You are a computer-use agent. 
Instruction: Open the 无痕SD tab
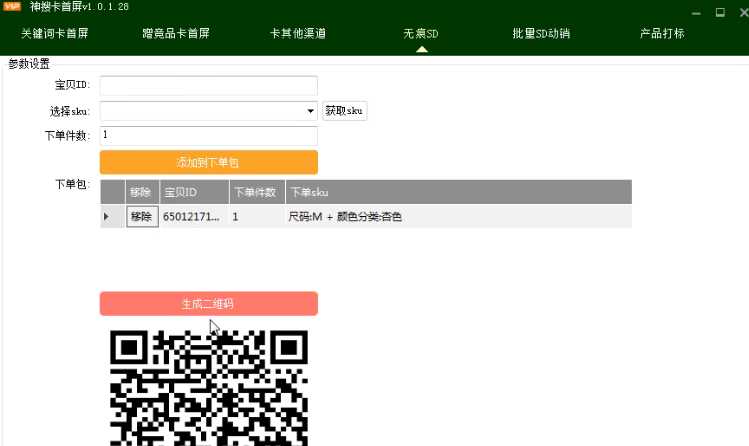421,33
